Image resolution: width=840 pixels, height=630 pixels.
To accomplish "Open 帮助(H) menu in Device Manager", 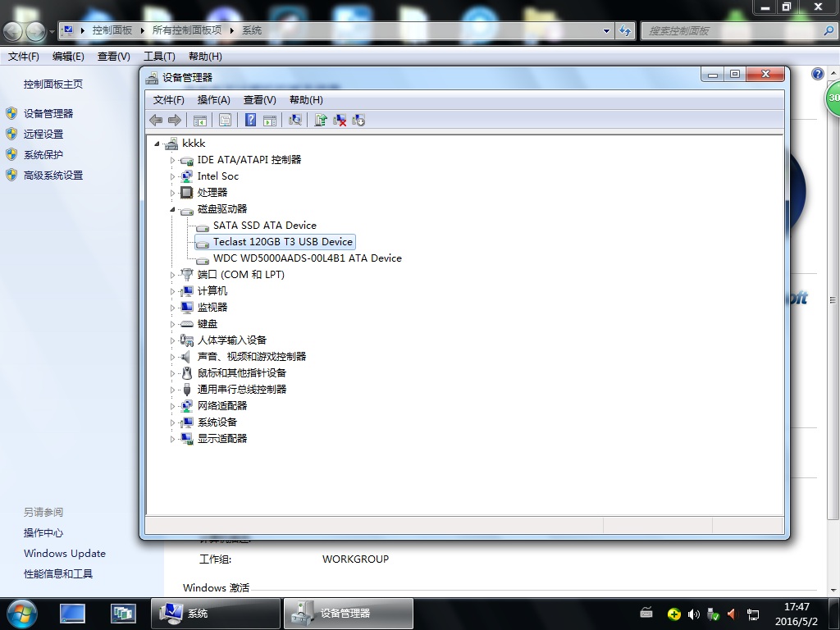I will 306,99.
